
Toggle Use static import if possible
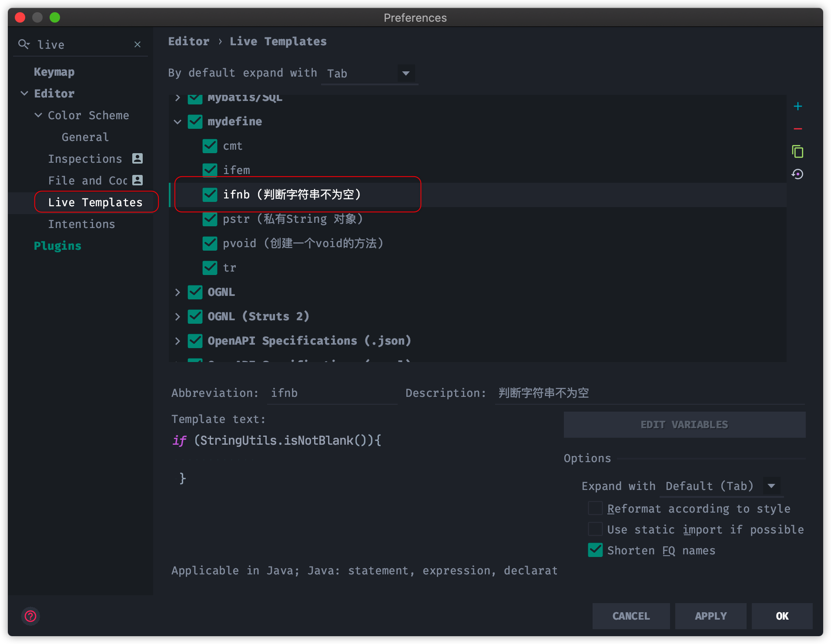[x=595, y=529]
